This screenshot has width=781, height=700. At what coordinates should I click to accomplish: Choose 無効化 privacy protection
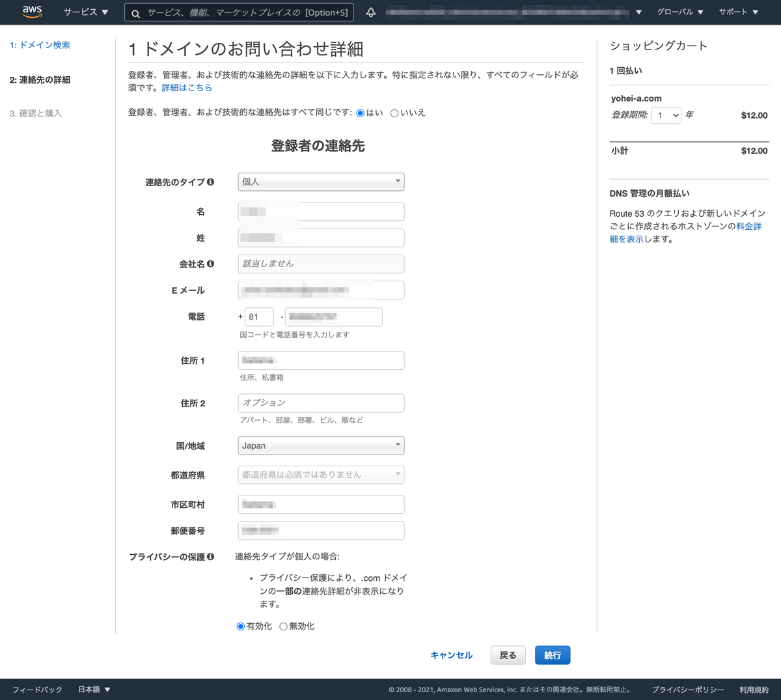click(x=283, y=626)
